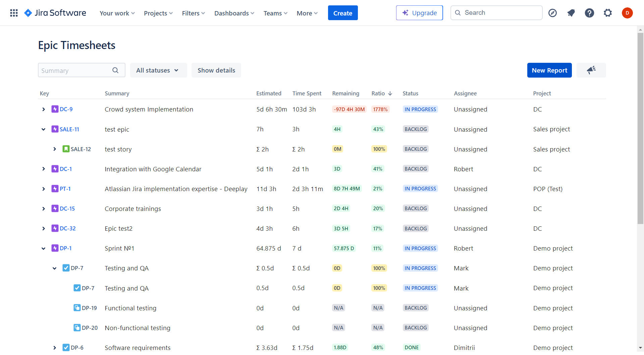Open the SALE-11 issue link
This screenshot has height=355, width=644.
[69, 129]
